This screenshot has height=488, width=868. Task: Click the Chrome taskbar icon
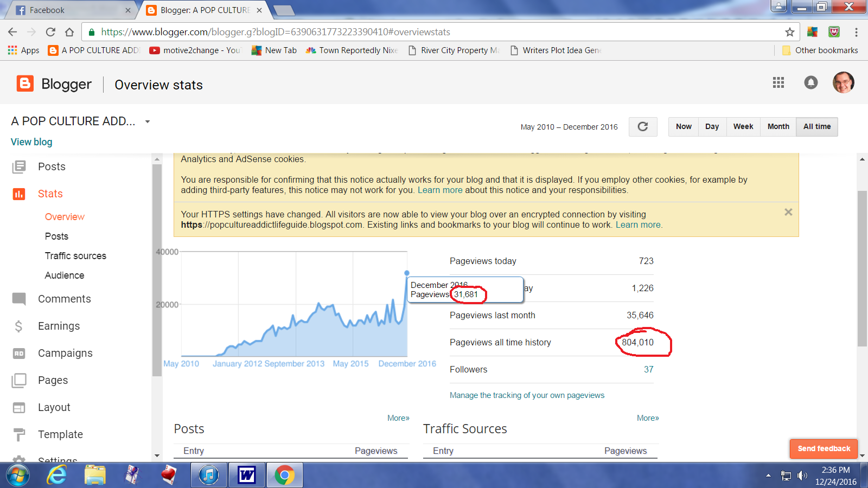(x=284, y=476)
